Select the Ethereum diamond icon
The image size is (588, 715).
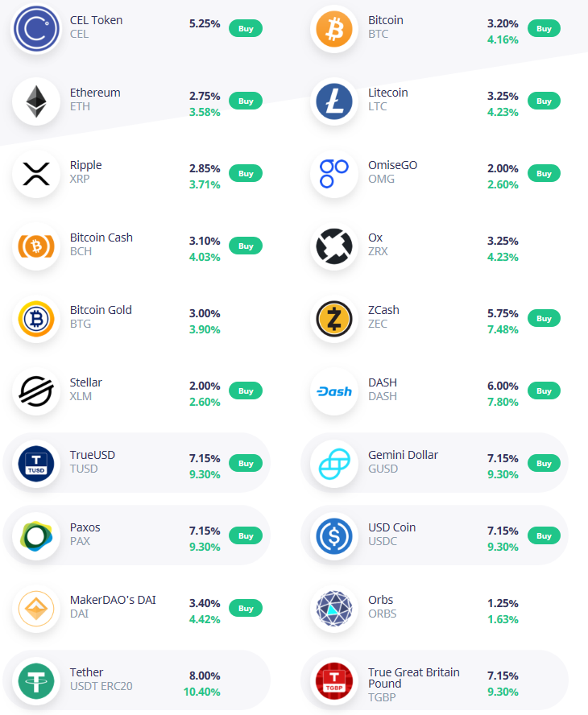pos(36,101)
